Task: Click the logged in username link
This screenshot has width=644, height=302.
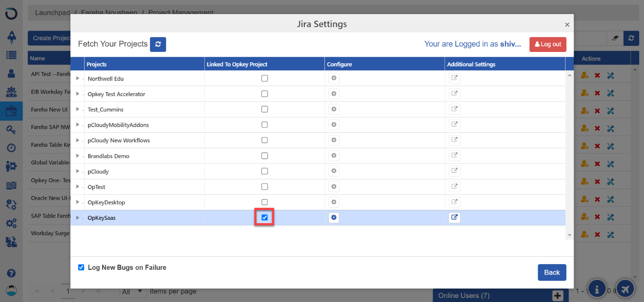Action: click(510, 44)
